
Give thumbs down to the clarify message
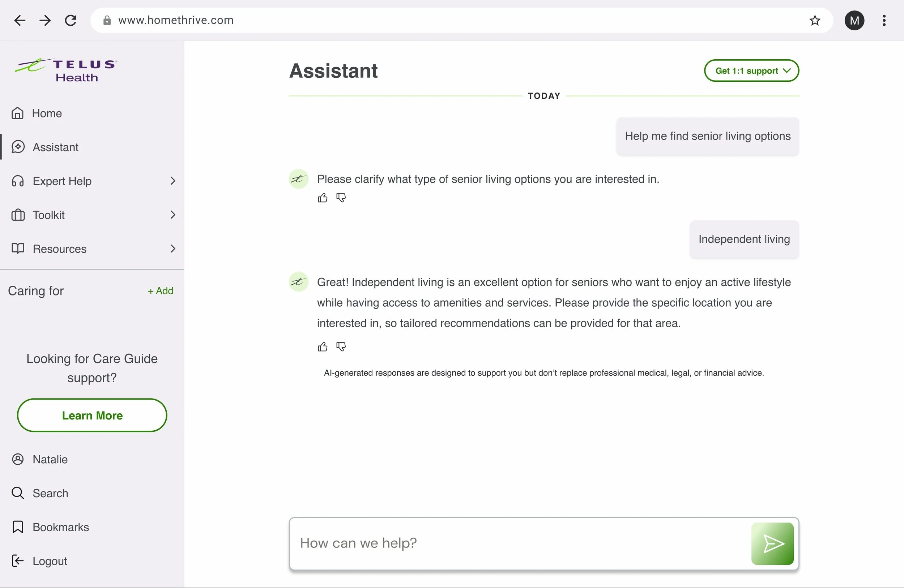coord(341,198)
